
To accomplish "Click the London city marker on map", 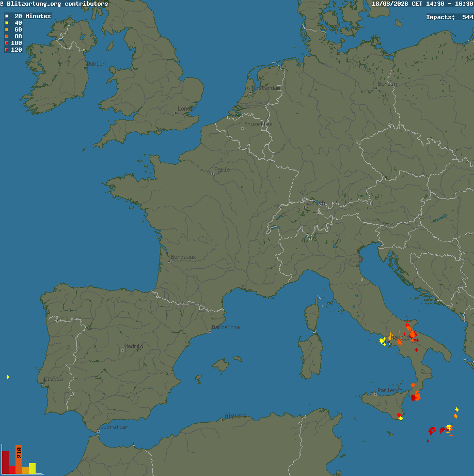I will [x=176, y=113].
